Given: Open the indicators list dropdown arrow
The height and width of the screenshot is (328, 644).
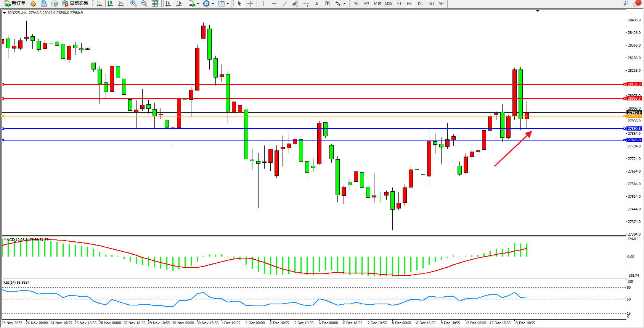Looking at the screenshot, I should (x=198, y=4).
